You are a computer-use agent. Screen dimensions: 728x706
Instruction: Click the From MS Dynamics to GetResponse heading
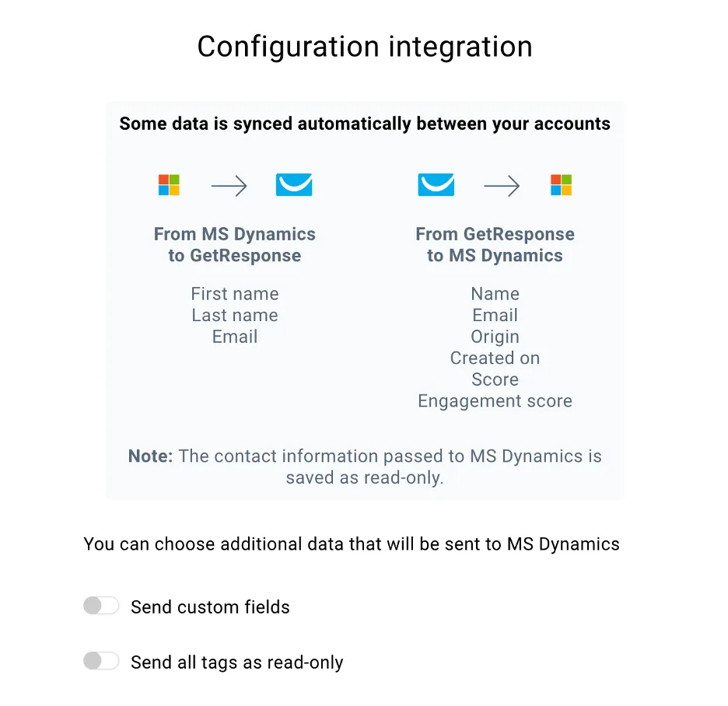235,245
